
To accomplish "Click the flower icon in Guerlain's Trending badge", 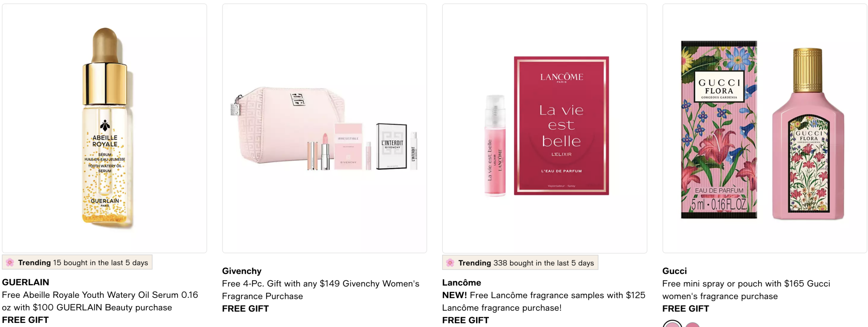I will pos(10,262).
